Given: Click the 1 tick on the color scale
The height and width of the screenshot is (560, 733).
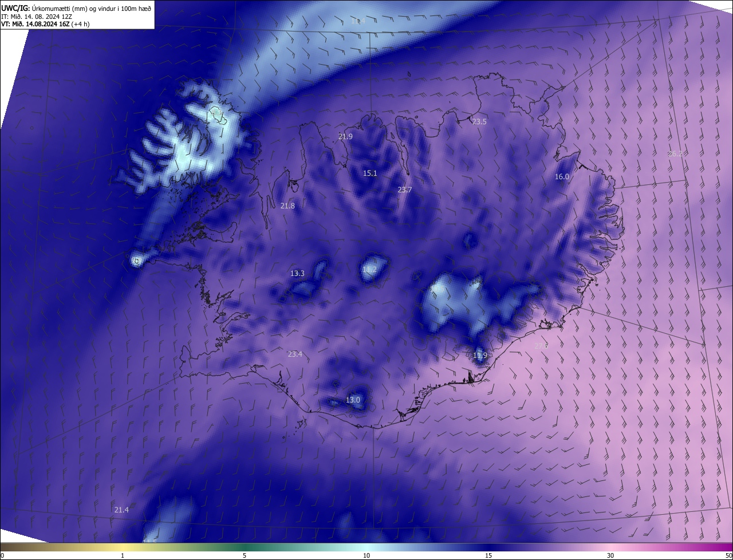Looking at the screenshot, I should click(123, 555).
